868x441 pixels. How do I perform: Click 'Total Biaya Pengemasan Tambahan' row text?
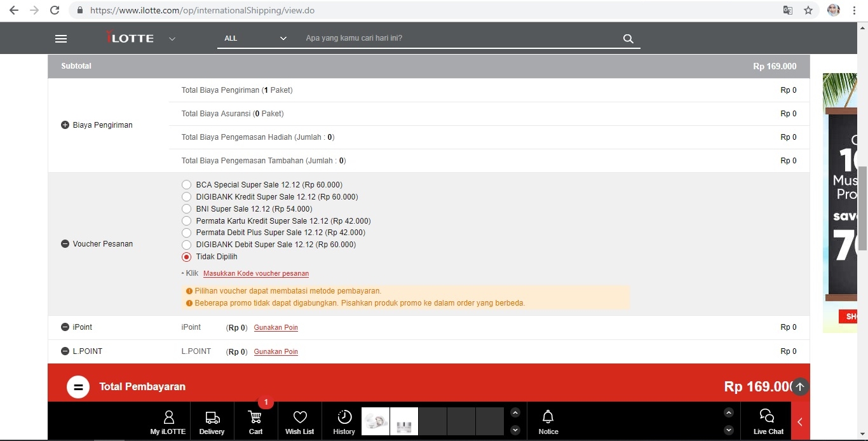(264, 161)
